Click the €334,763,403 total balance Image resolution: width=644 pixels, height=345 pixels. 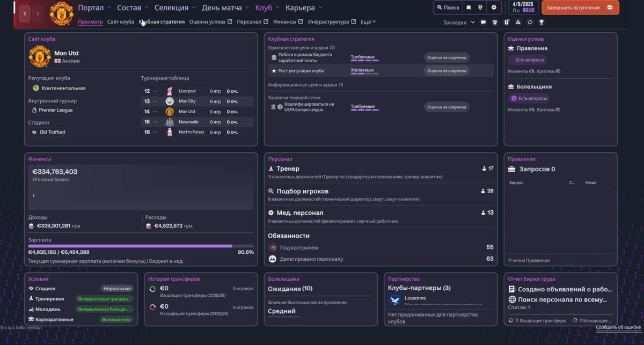coord(55,172)
